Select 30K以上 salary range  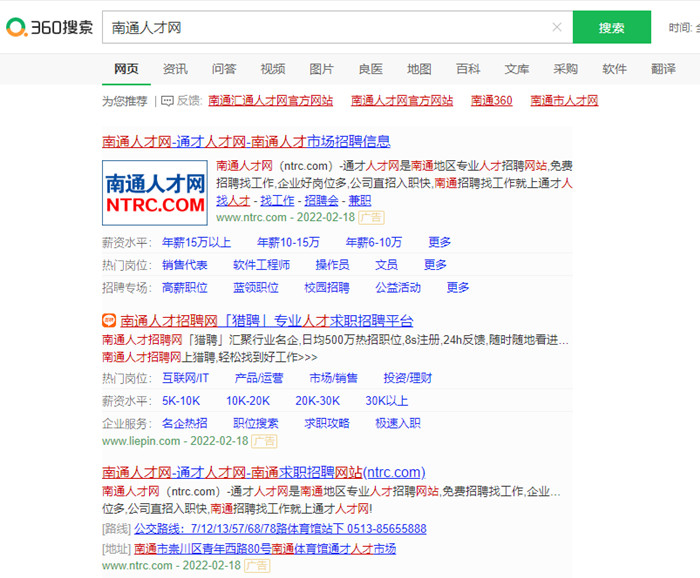pyautogui.click(x=387, y=401)
